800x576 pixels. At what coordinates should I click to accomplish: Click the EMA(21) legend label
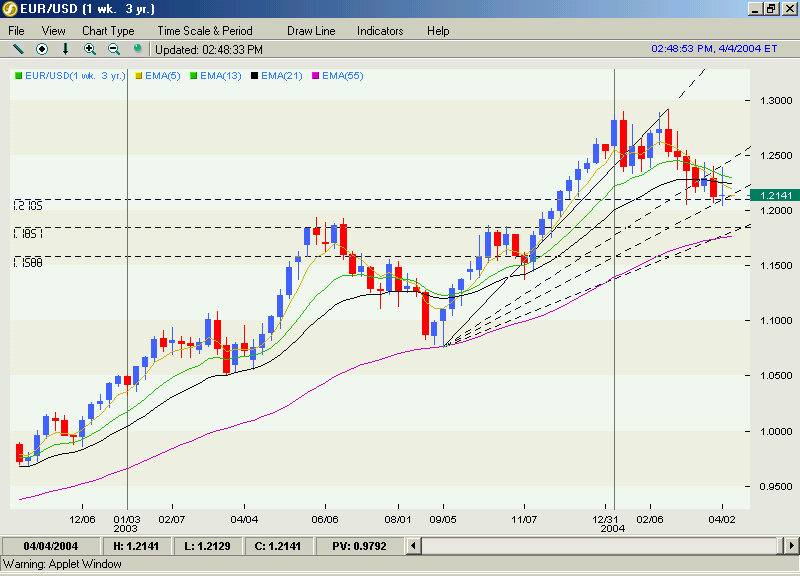(282, 76)
